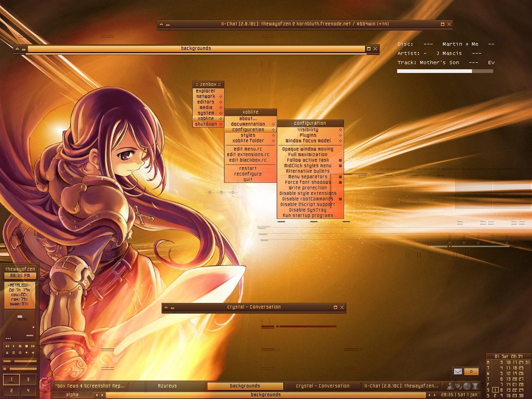
Task: Expand the editors submenu in zenbox
Action: click(x=208, y=102)
